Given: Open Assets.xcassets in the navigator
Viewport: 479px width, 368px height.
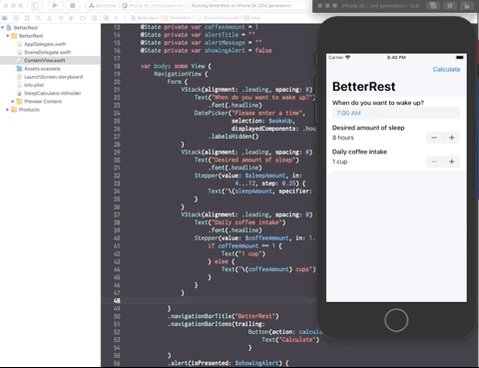Looking at the screenshot, I should [x=42, y=69].
